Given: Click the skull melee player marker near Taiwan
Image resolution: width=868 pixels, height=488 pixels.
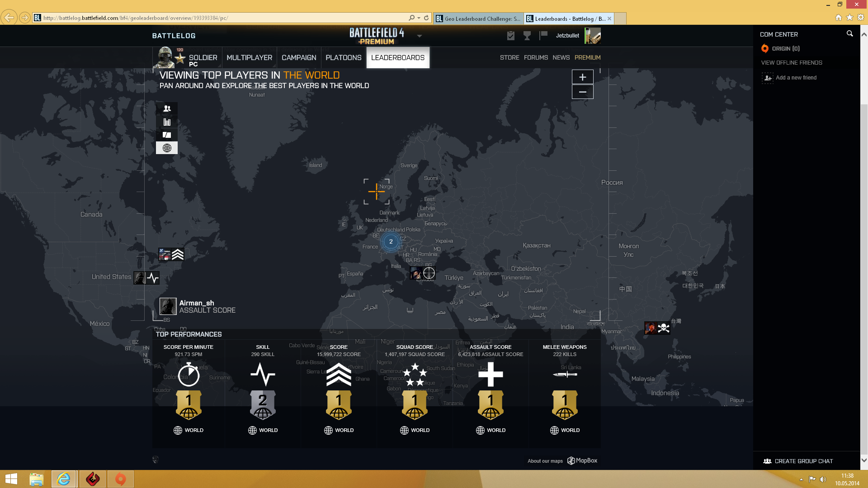Looking at the screenshot, I should (657, 328).
